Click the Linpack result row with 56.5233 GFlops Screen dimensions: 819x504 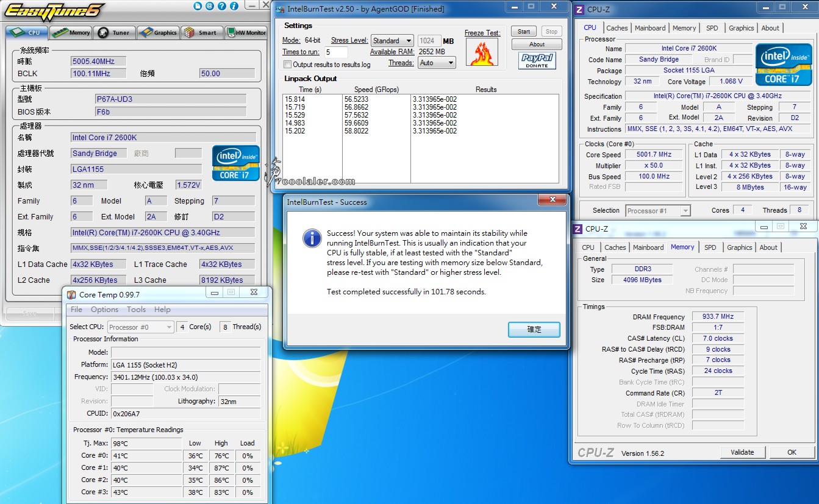(421, 99)
